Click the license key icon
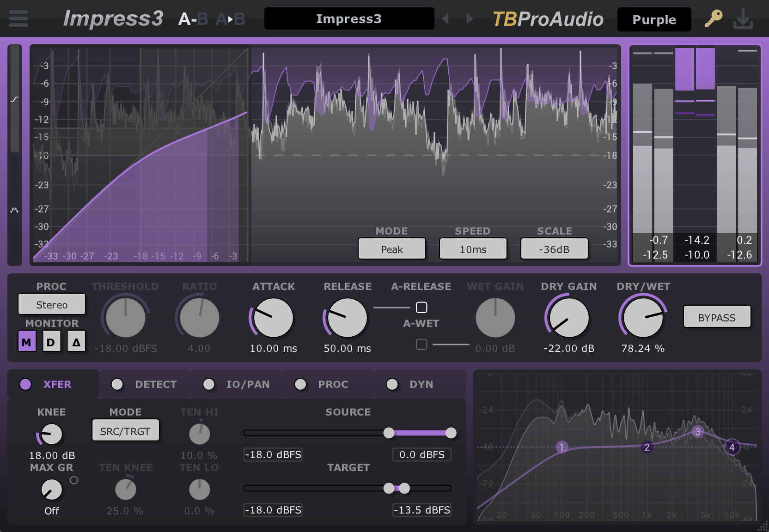This screenshot has width=769, height=532. click(713, 19)
